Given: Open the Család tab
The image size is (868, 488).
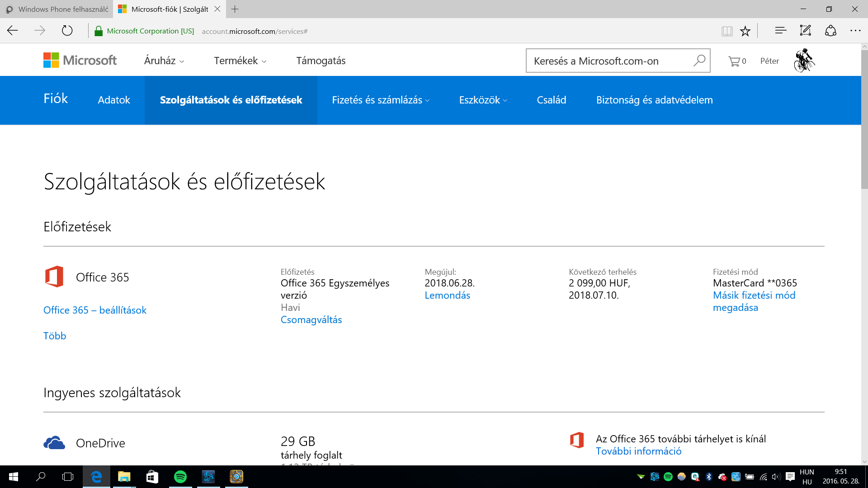Looking at the screenshot, I should point(552,100).
